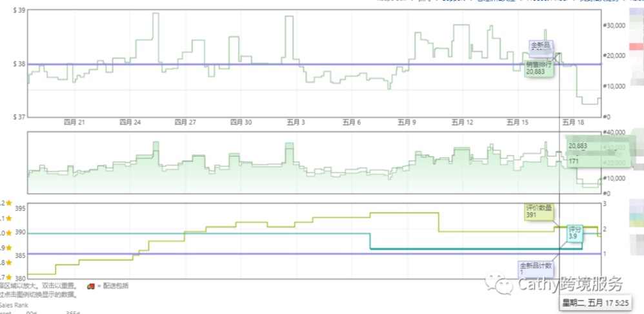Viewport: 644px width, 314px height.
Task: Click the 四月 27 date label
Action: coord(185,122)
